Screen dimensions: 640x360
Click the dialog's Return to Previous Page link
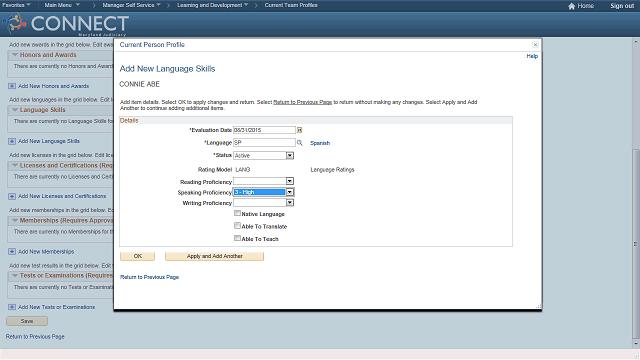(x=149, y=277)
